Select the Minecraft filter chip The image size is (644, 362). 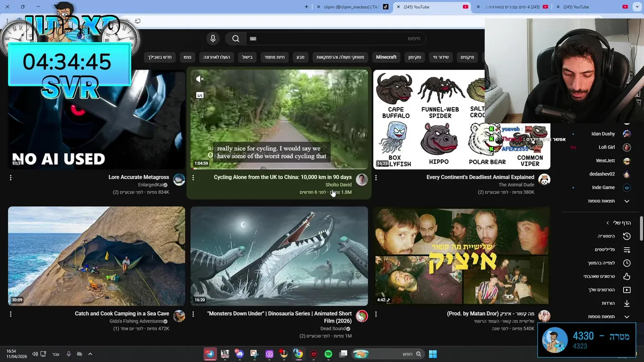click(x=386, y=57)
